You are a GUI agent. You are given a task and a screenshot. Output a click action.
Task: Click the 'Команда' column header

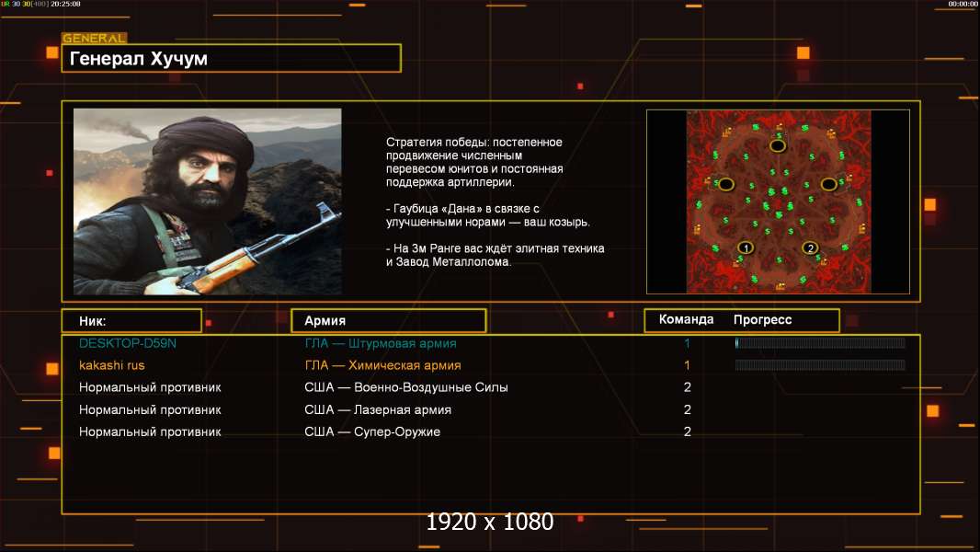(x=686, y=319)
